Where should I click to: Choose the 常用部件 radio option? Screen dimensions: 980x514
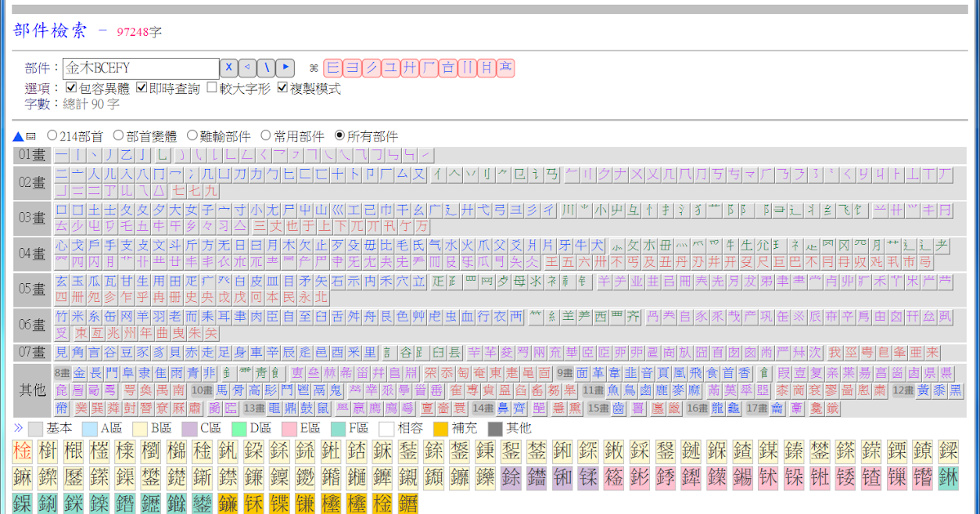[x=265, y=135]
